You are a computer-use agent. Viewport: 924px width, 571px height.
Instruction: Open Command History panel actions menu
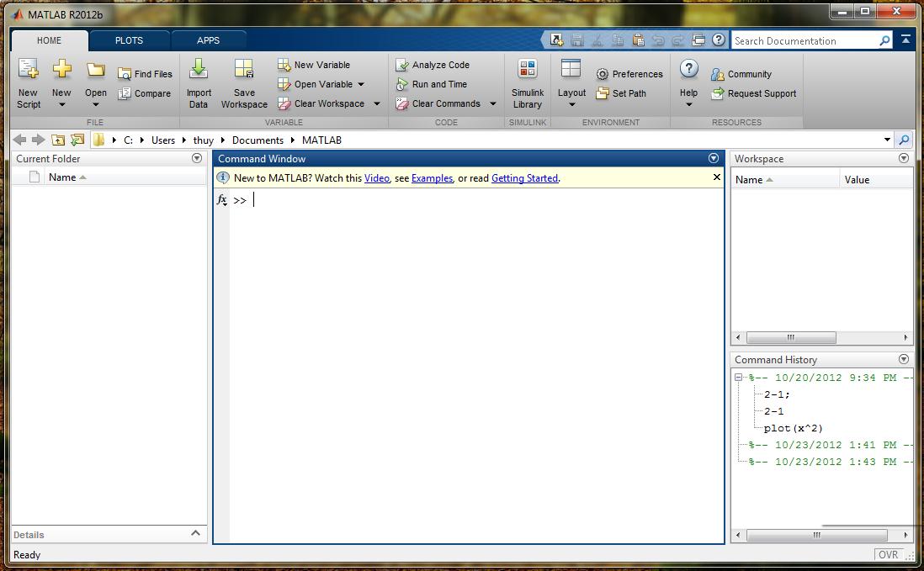903,359
